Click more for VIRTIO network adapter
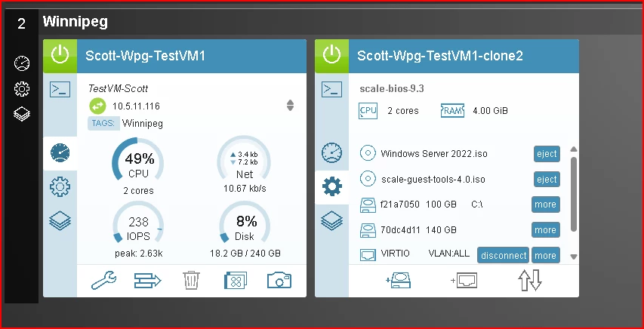This screenshot has height=329, width=644. (x=545, y=256)
